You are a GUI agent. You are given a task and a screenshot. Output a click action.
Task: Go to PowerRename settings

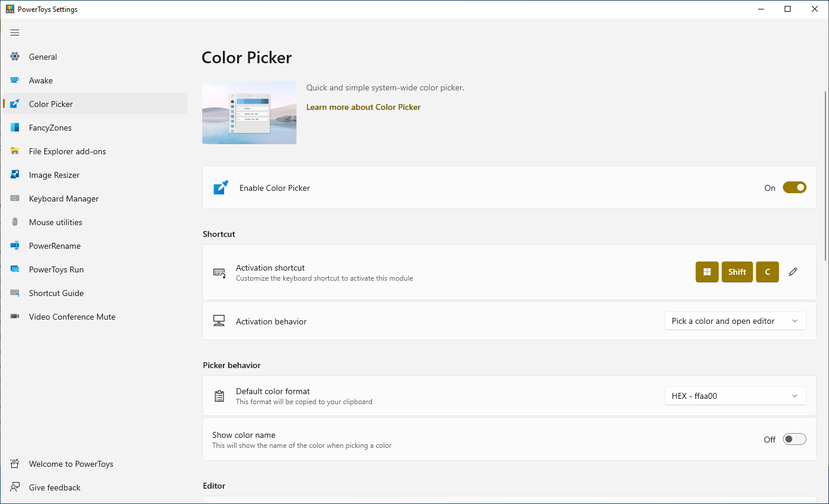click(95, 246)
